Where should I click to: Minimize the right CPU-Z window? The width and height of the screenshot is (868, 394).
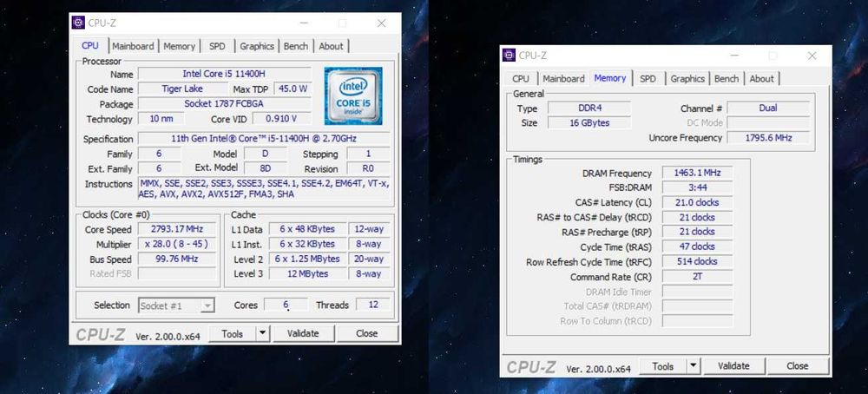pyautogui.click(x=734, y=56)
